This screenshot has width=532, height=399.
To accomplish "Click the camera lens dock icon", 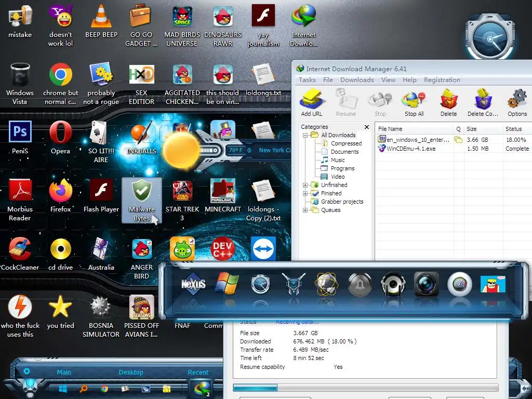I will 427,284.
